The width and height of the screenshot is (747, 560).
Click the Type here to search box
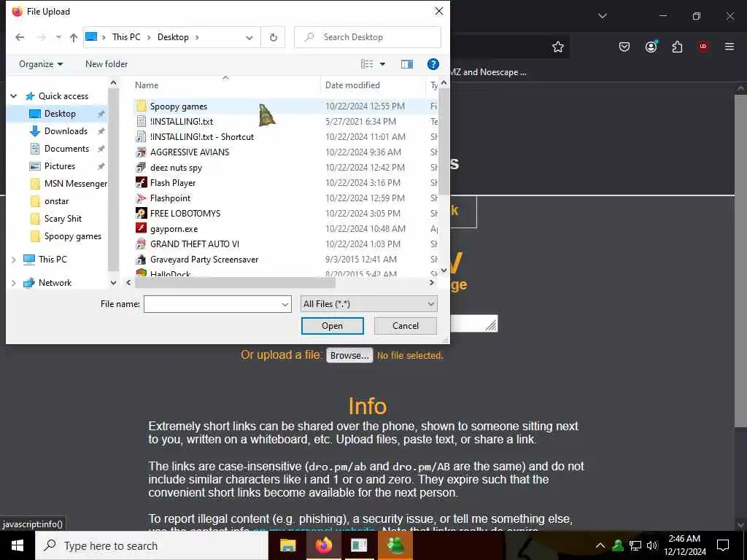pos(152,545)
